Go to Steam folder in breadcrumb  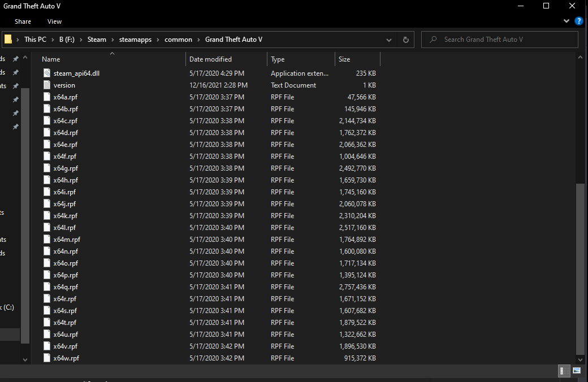pos(97,40)
